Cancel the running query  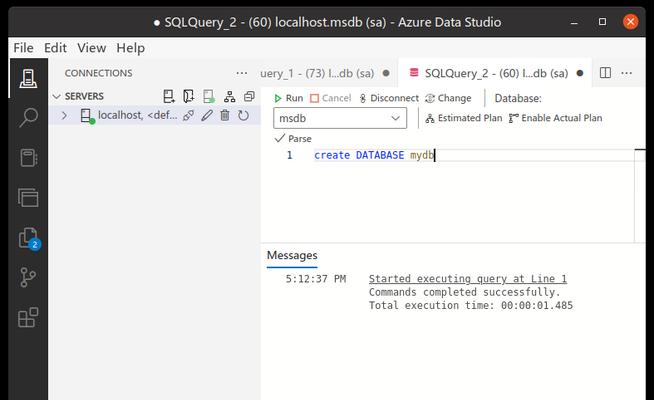pyautogui.click(x=331, y=98)
